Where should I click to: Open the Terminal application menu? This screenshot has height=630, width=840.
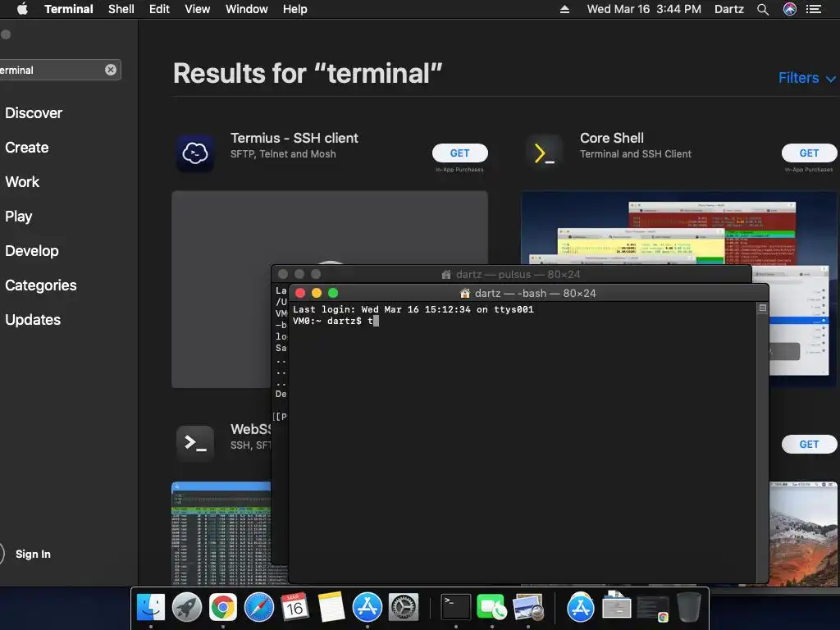tap(69, 9)
